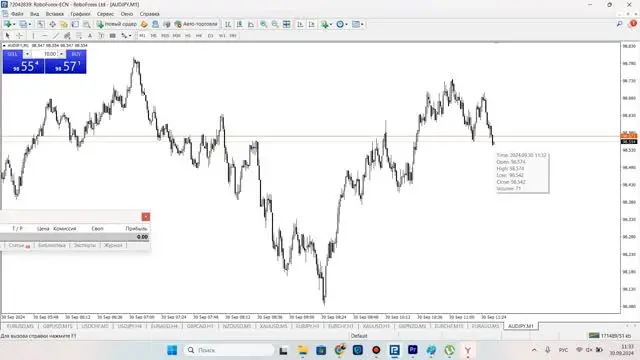Click the gold MetaEditor icon after Новый ордер
This screenshot has height=360, width=640.
pyautogui.click(x=144, y=24)
